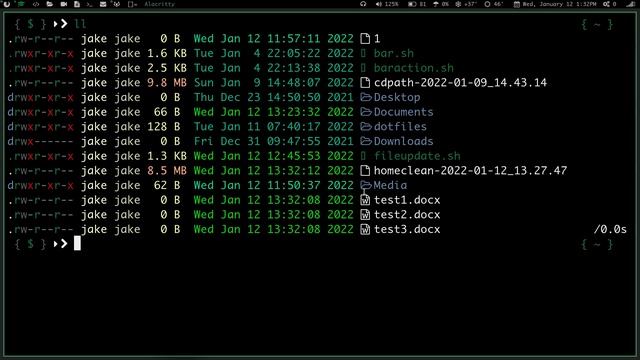
Task: Click the /0.0s command duration text
Action: 610,229
